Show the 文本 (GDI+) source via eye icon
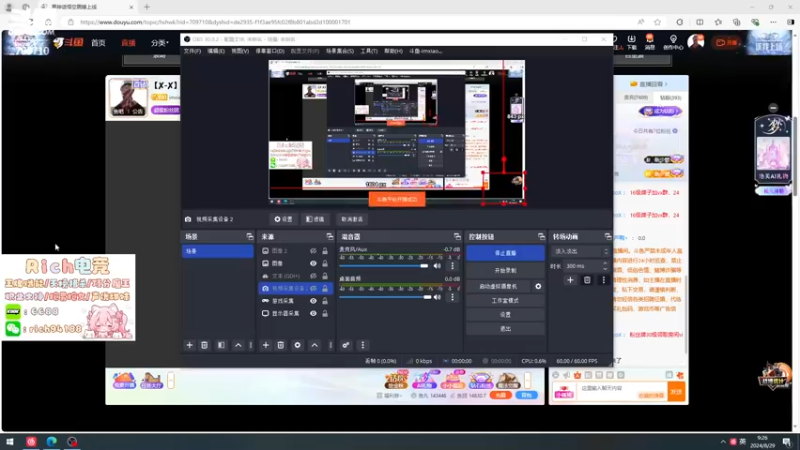The height and width of the screenshot is (450, 800). point(313,276)
